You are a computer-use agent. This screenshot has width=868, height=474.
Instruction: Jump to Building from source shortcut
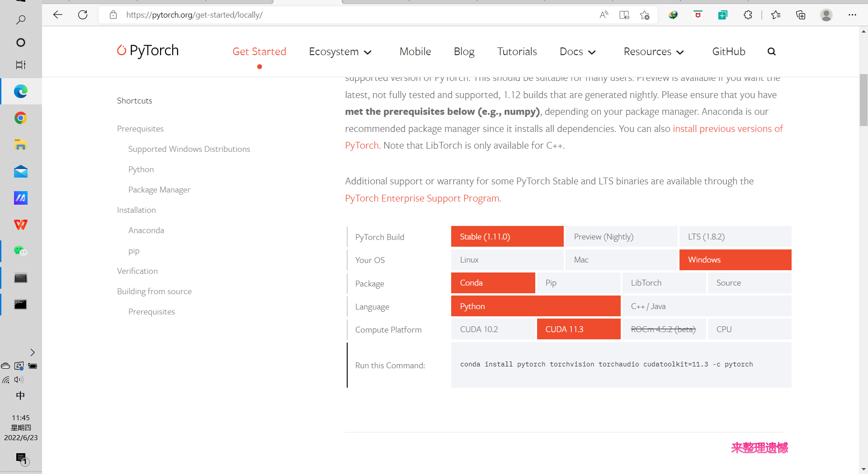pos(154,291)
